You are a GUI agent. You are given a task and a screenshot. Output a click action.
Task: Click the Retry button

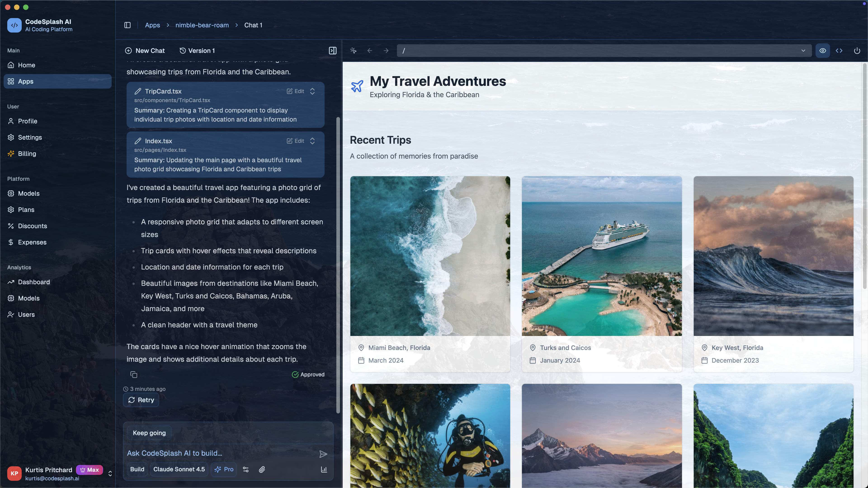pyautogui.click(x=141, y=400)
